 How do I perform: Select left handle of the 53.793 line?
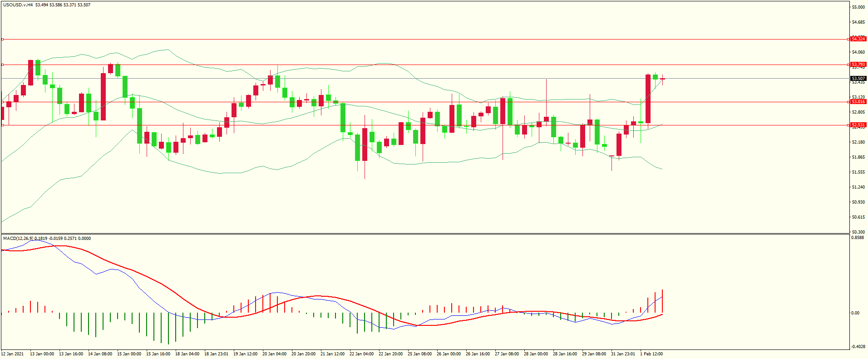2,65
